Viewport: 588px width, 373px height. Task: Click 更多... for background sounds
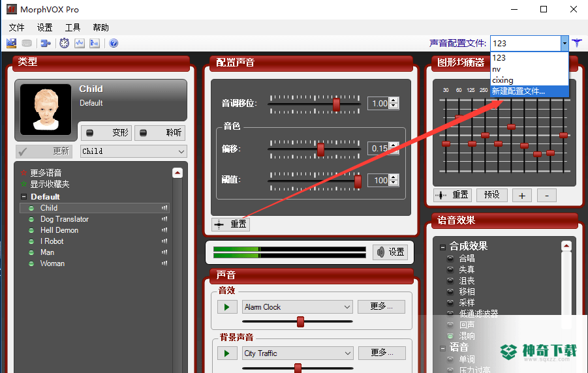pos(382,353)
